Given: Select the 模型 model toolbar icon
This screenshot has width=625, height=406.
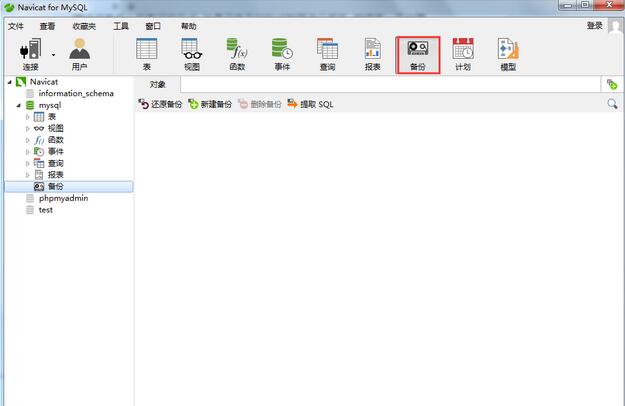Looking at the screenshot, I should (508, 55).
